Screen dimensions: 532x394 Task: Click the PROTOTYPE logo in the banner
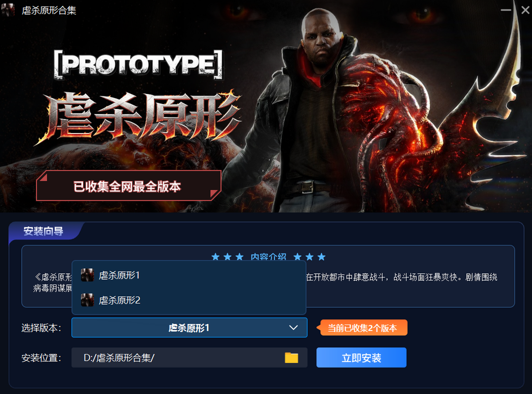click(138, 64)
